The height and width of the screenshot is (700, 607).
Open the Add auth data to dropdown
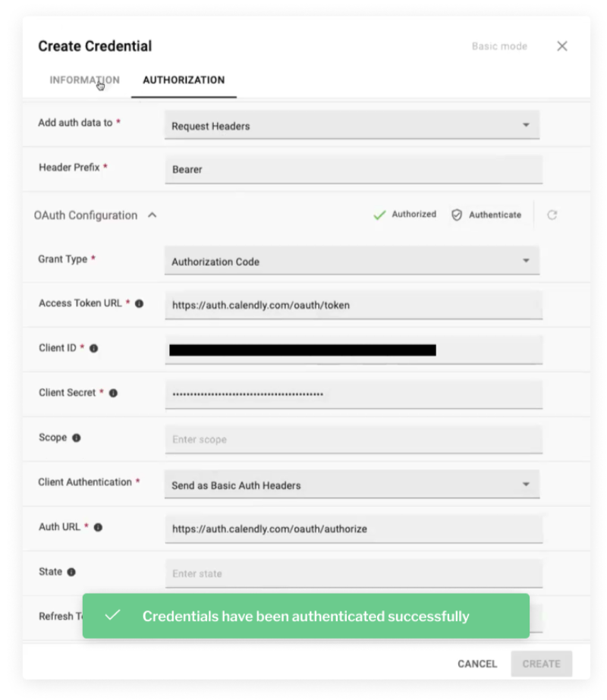click(352, 125)
